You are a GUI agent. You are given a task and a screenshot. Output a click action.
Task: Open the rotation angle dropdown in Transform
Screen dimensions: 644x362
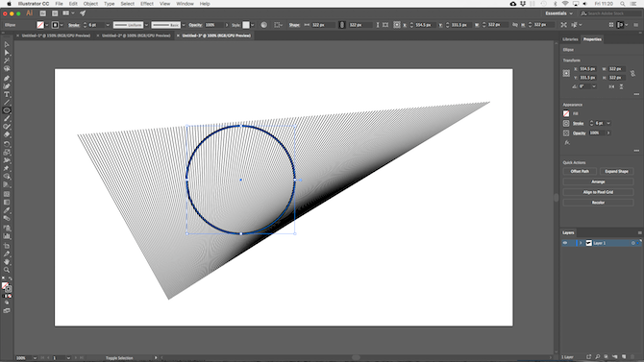(594, 86)
